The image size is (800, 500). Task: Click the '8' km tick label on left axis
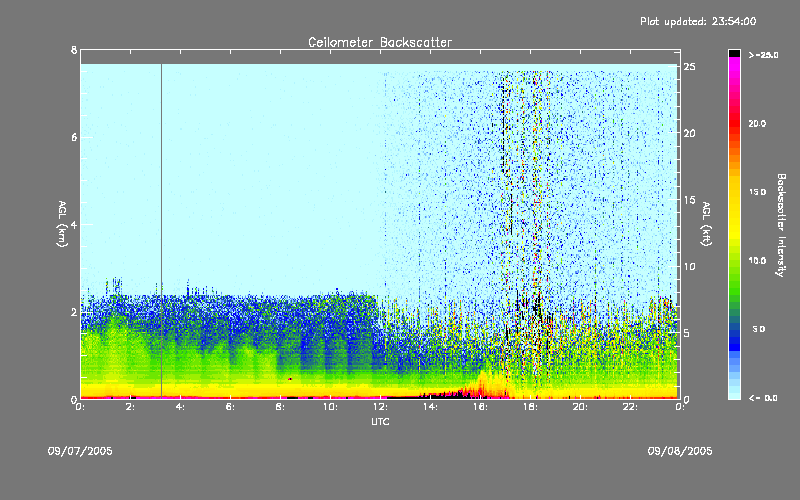(x=74, y=50)
